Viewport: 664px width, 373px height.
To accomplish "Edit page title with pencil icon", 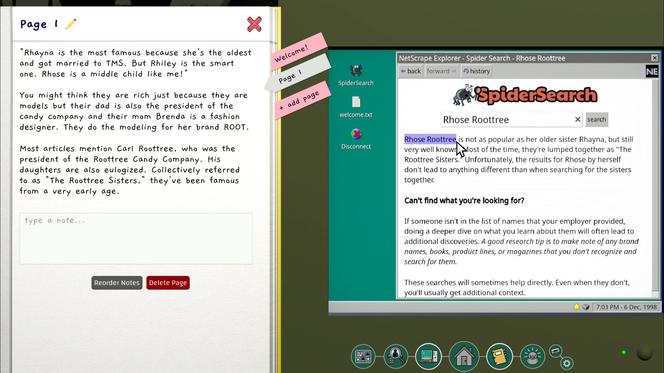I will tap(71, 24).
